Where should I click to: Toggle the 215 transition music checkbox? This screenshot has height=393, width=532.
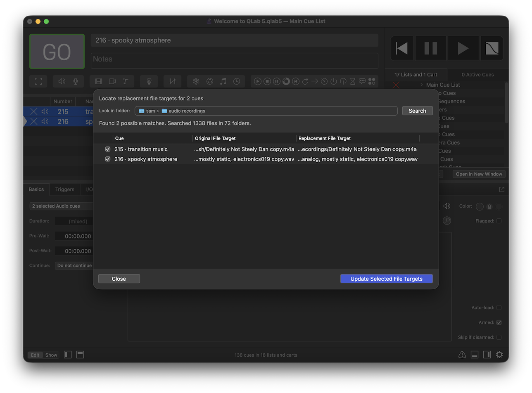(x=108, y=149)
